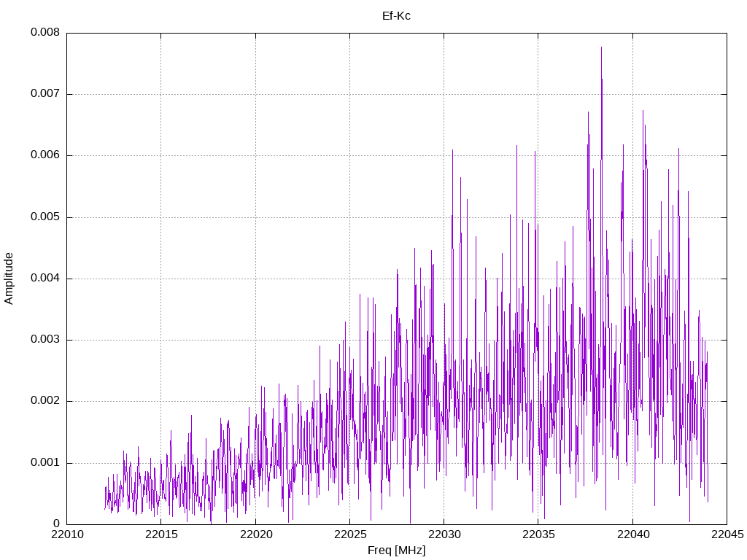Click the x-axis tick label 22015
The image size is (747, 560).
point(161,534)
